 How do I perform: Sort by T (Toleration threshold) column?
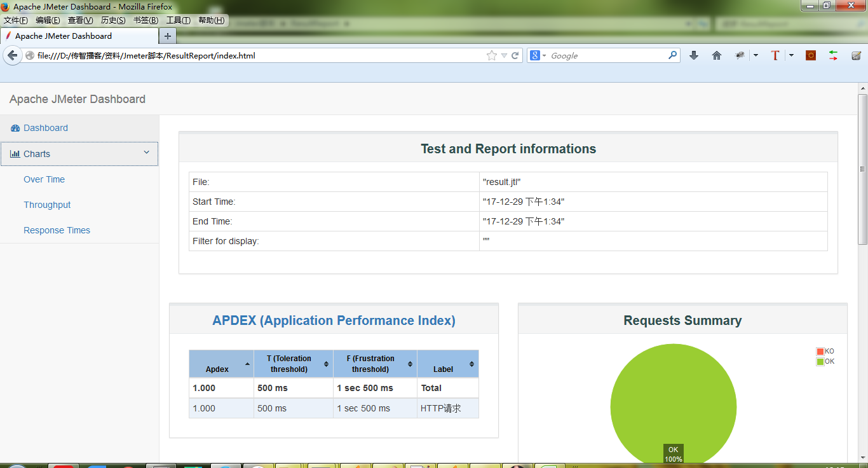293,364
